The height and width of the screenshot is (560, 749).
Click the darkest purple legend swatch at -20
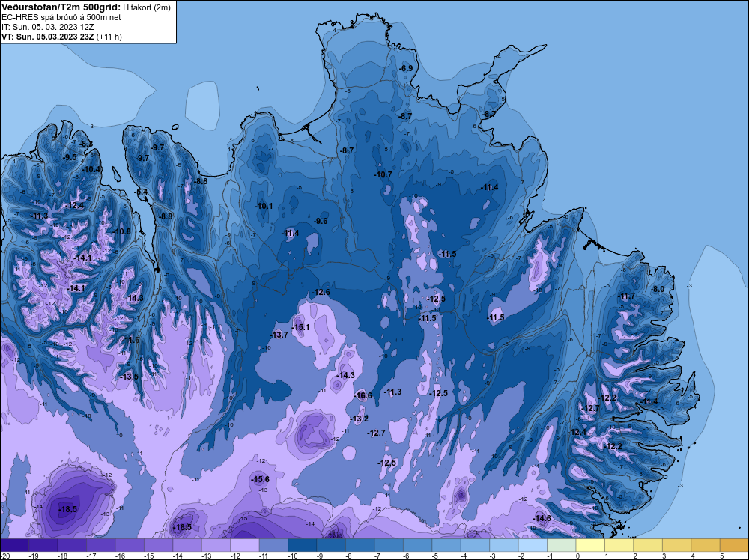(x=14, y=545)
